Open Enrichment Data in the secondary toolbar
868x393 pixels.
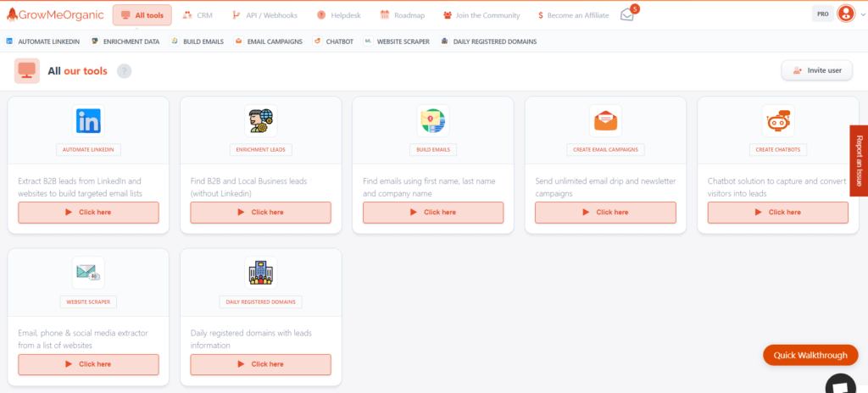pos(125,42)
